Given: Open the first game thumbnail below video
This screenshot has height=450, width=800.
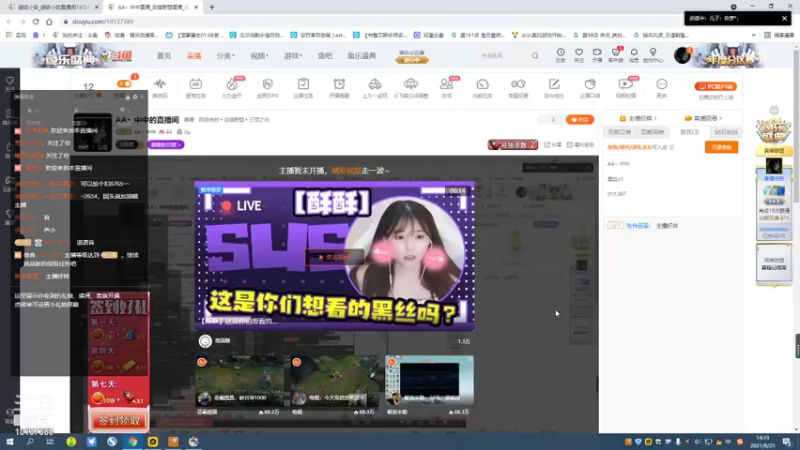Looking at the screenshot, I should [x=239, y=381].
